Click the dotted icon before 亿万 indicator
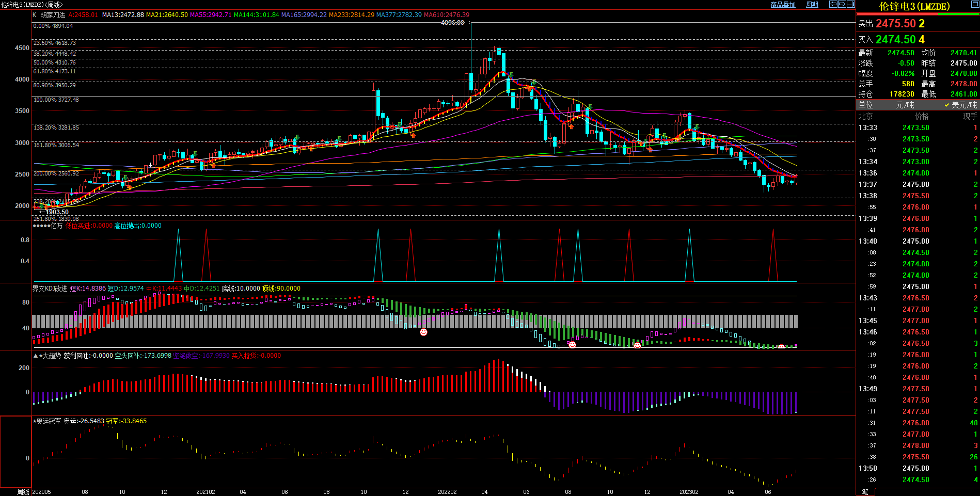 [41, 226]
